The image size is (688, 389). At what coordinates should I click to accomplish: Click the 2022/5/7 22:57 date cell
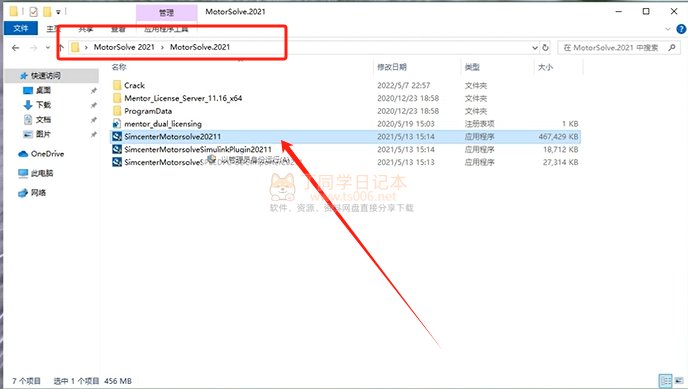(404, 86)
